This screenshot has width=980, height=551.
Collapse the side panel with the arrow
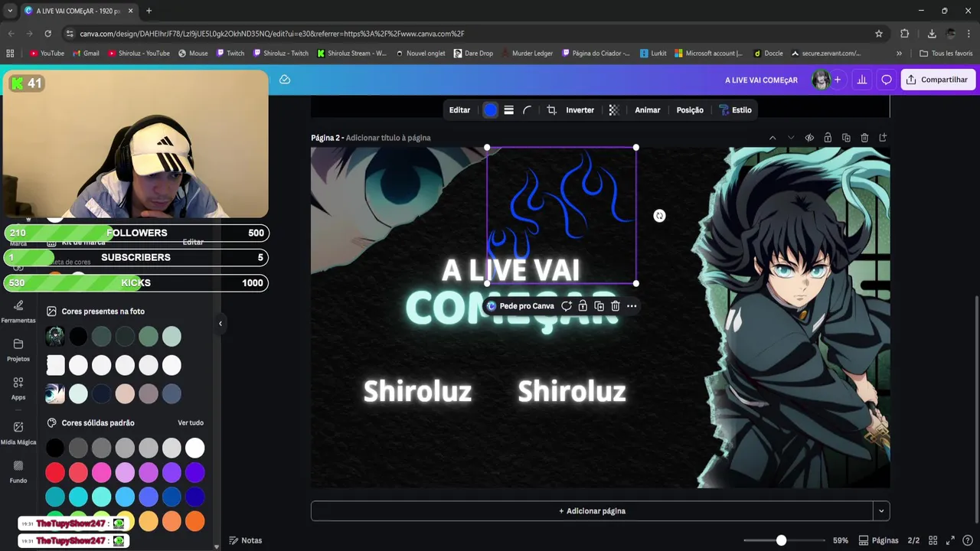click(x=220, y=324)
